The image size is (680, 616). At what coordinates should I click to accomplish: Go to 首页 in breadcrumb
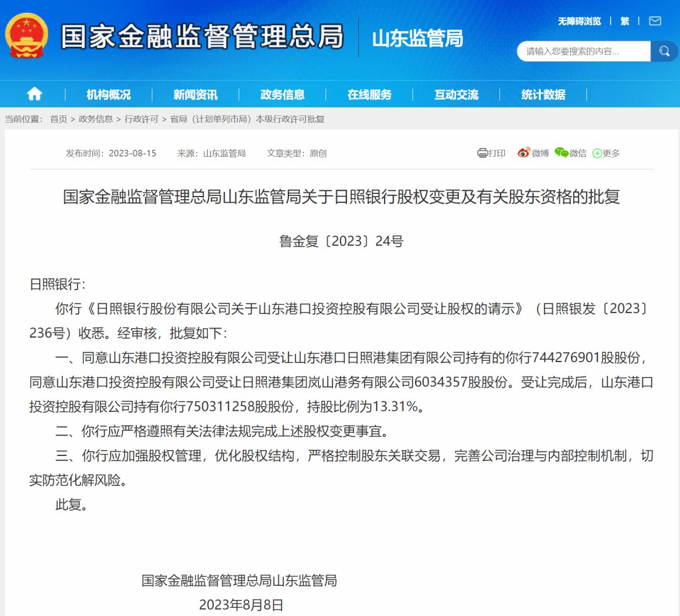pos(59,119)
